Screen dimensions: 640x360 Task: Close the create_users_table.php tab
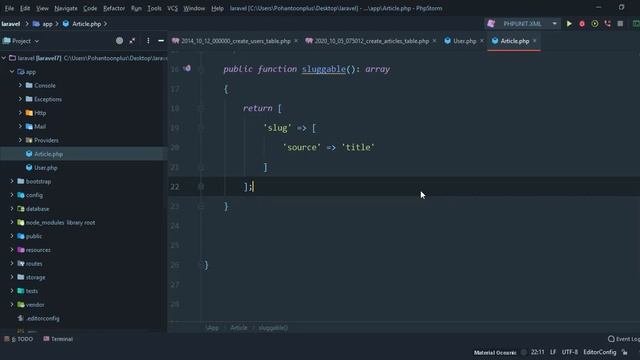(296, 41)
